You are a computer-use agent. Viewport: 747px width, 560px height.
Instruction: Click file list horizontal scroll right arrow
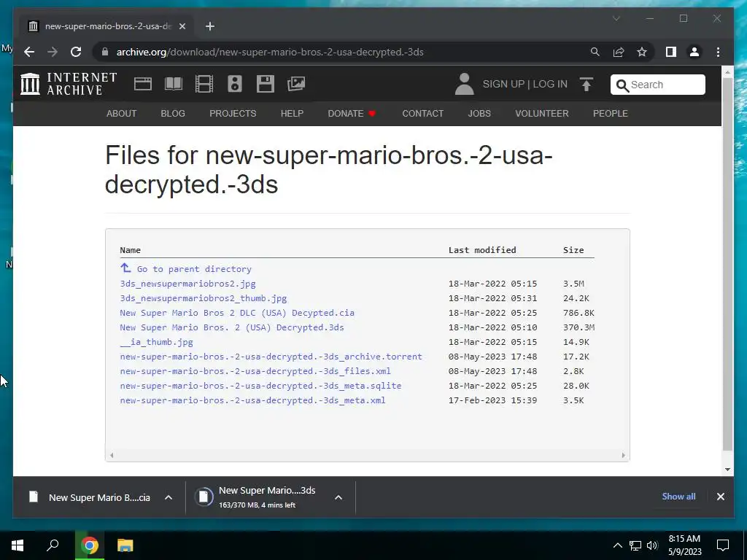623,455
